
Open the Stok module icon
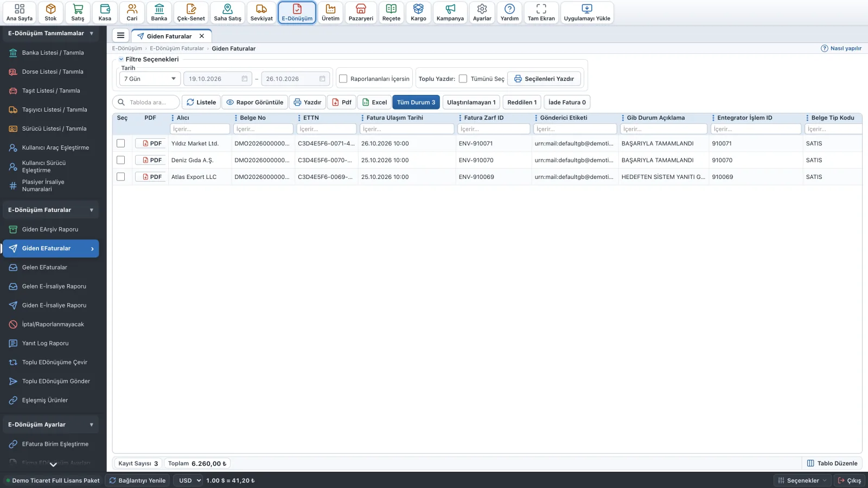tap(50, 12)
